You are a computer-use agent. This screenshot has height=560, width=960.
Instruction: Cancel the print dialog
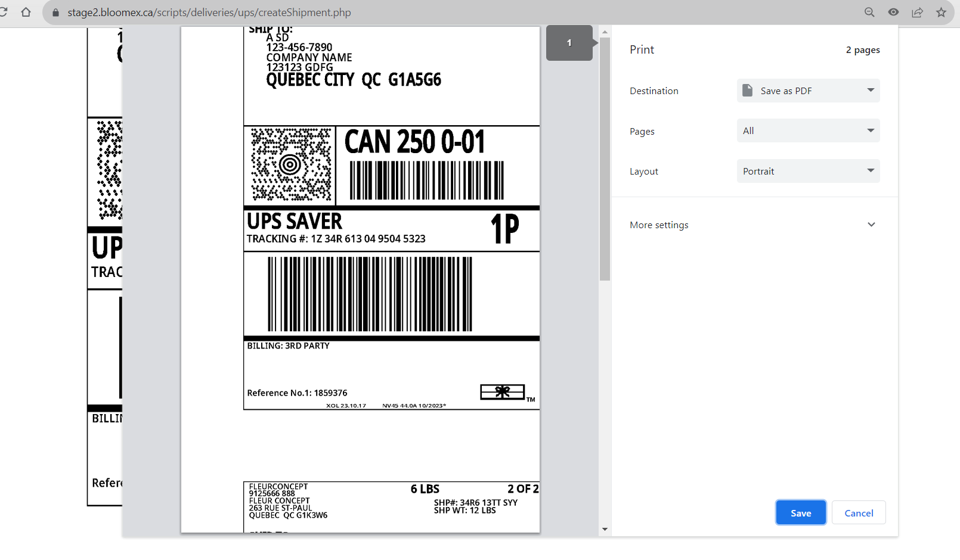coord(859,512)
